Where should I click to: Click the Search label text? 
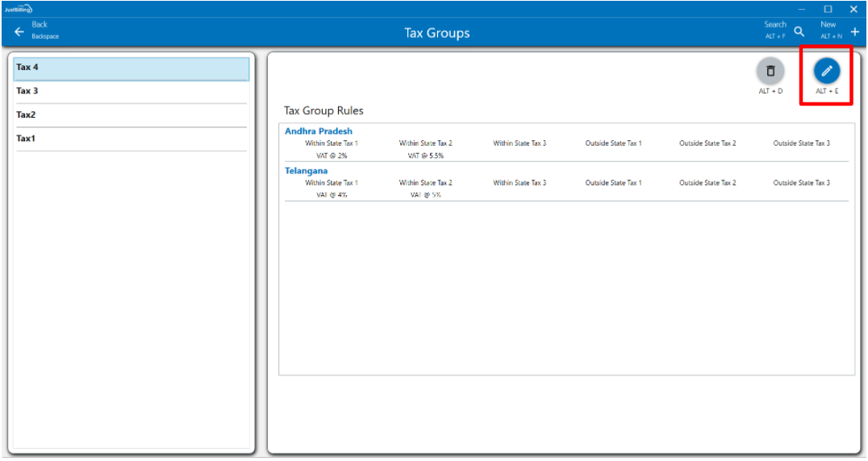pos(775,25)
